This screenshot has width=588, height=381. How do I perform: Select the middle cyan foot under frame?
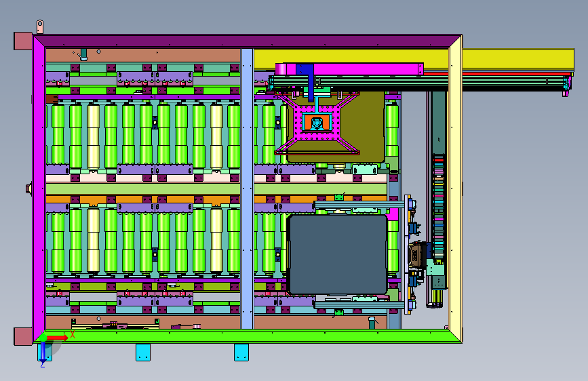click(x=143, y=352)
